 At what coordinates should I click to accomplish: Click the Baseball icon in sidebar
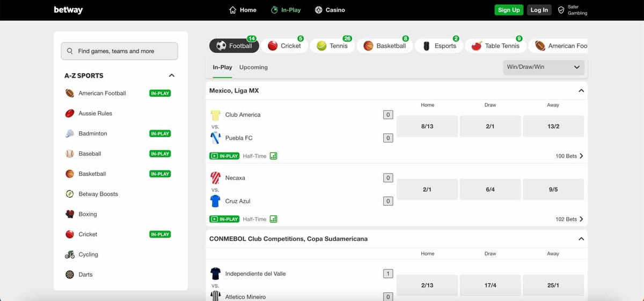coord(70,154)
